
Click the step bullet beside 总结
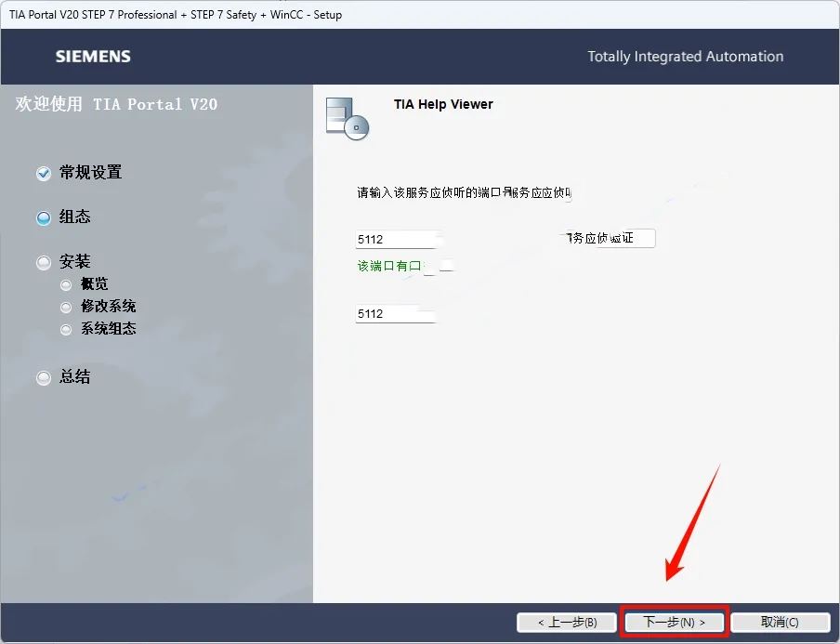tap(44, 378)
